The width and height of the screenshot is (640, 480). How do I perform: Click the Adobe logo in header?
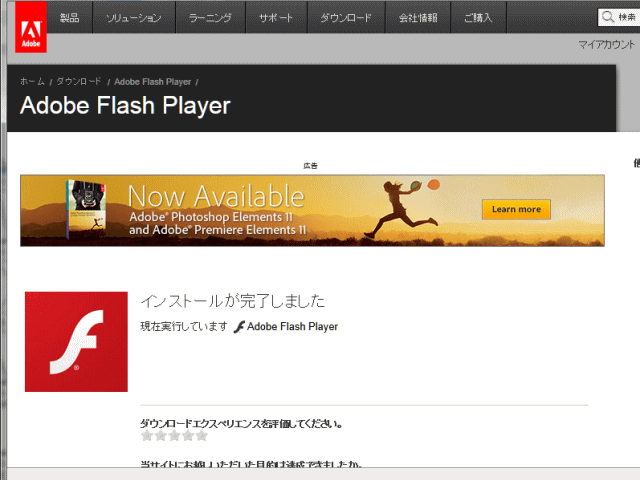pos(31,27)
